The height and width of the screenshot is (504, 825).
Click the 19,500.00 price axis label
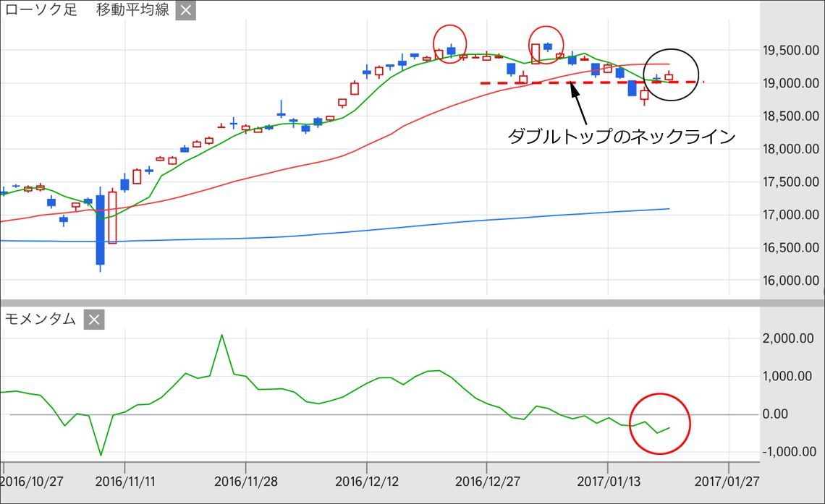(x=791, y=51)
